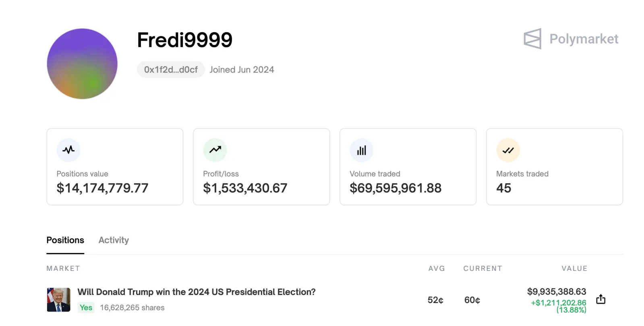Image resolution: width=644 pixels, height=326 pixels.
Task: Click the AVG column header
Action: click(437, 268)
